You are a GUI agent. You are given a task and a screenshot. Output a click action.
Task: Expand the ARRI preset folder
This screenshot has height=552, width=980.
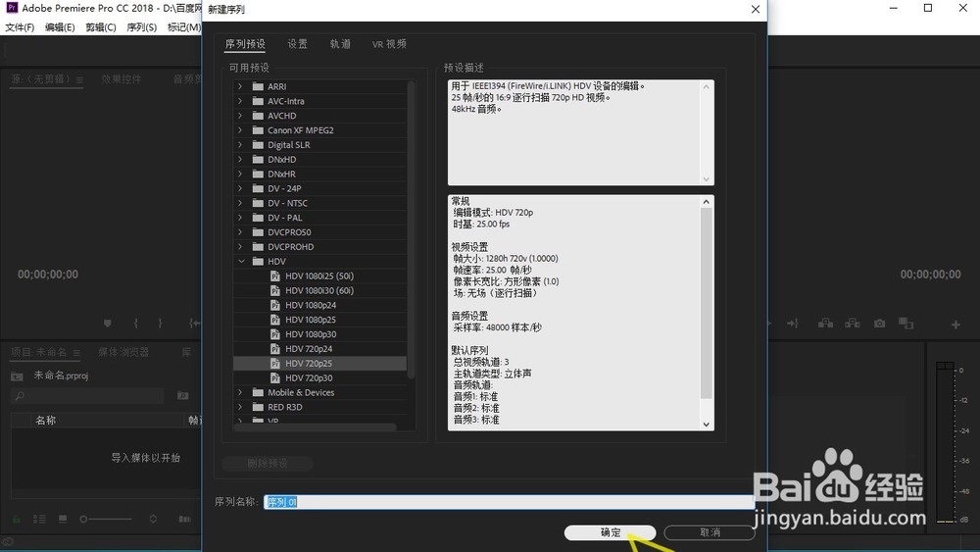241,86
